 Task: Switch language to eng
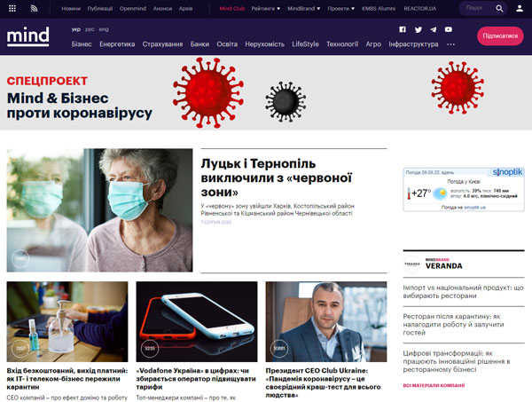click(x=104, y=29)
